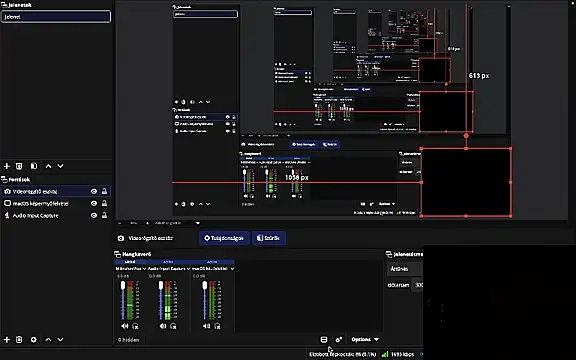Toggle monitoring headphones icon on third mixer channel
This screenshot has width=576, height=360.
[217, 326]
